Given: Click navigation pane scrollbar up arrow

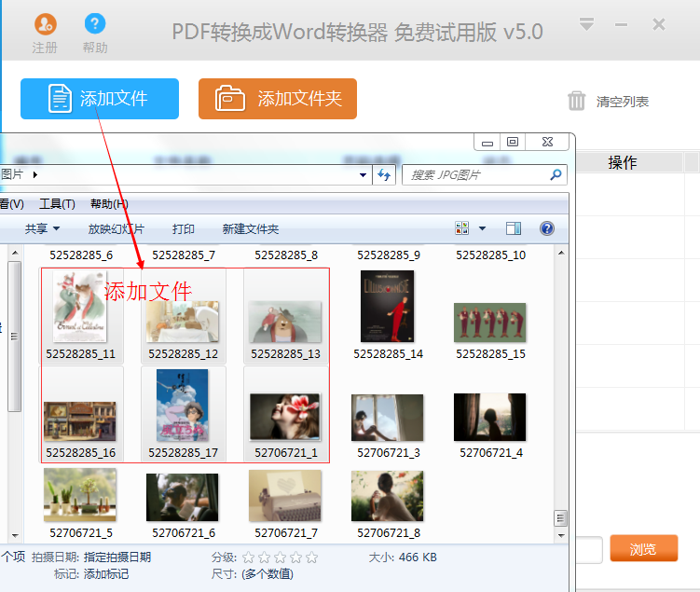Looking at the screenshot, I should 15,253.
